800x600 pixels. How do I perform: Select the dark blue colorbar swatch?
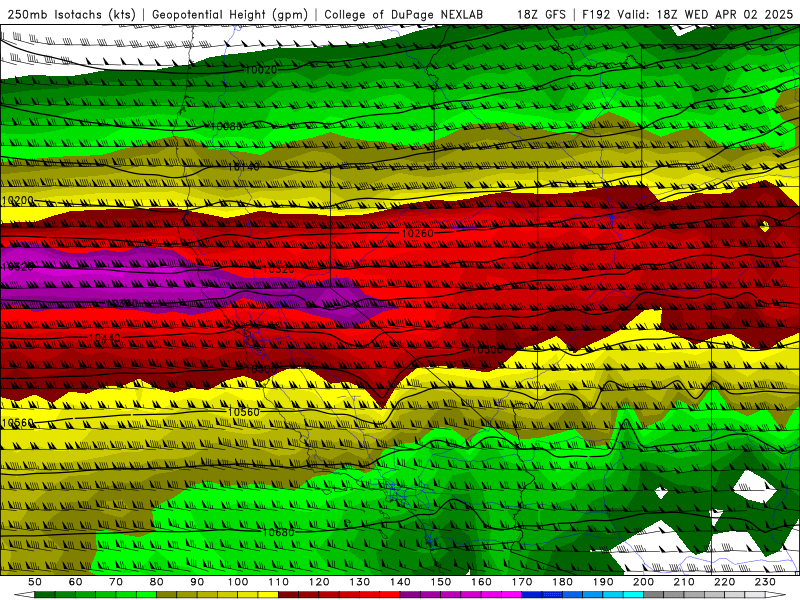pyautogui.click(x=532, y=595)
